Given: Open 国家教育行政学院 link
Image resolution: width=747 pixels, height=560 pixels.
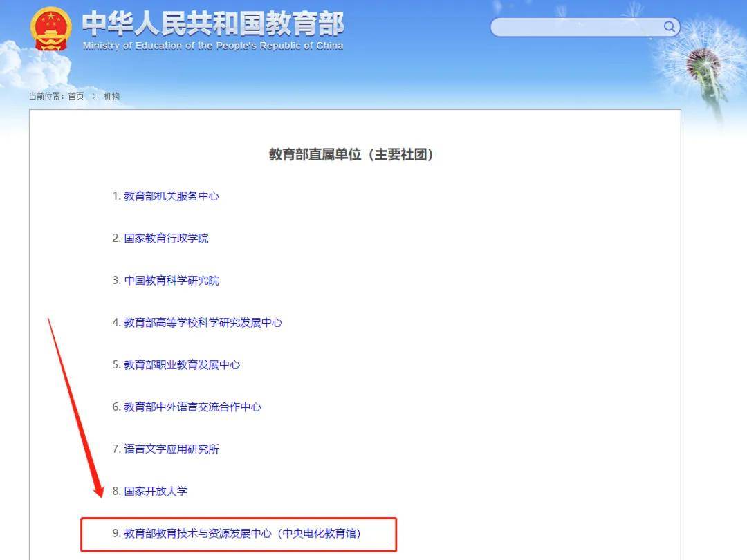Looking at the screenshot, I should tap(166, 238).
